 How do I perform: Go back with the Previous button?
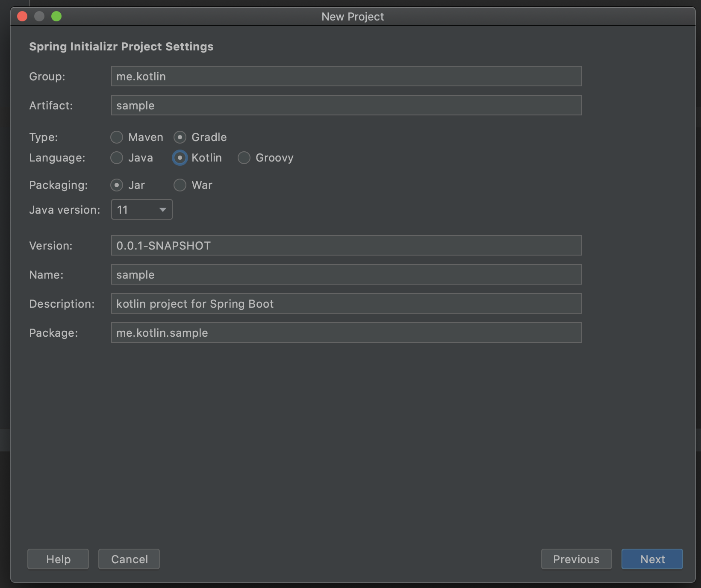577,559
